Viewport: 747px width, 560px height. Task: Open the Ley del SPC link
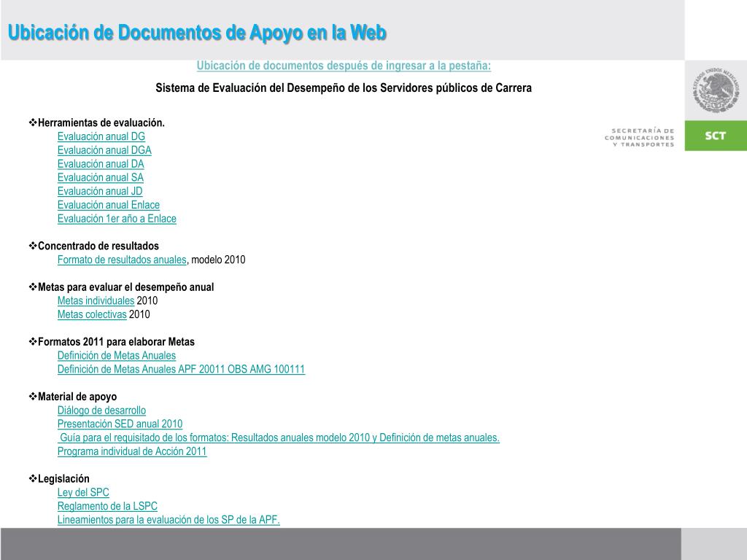click(83, 492)
